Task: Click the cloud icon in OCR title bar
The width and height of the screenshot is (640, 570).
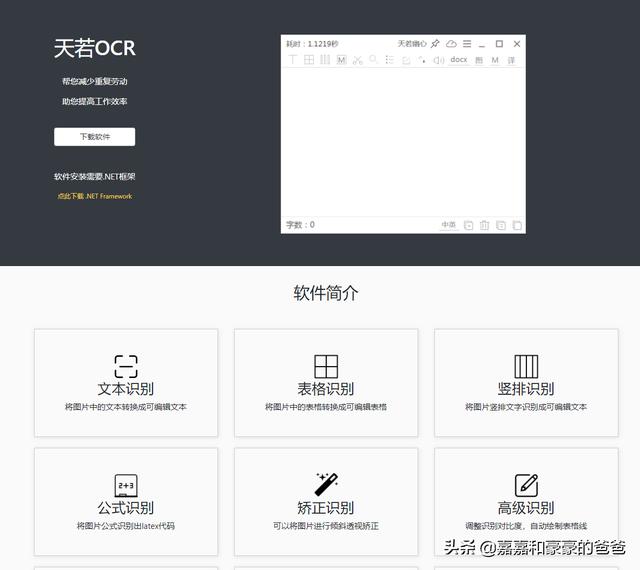Action: pos(451,43)
